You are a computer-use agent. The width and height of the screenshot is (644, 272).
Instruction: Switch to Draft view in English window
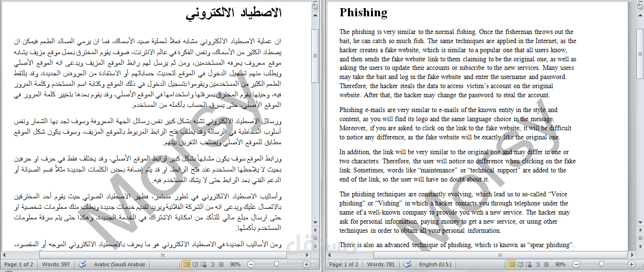click(x=546, y=264)
